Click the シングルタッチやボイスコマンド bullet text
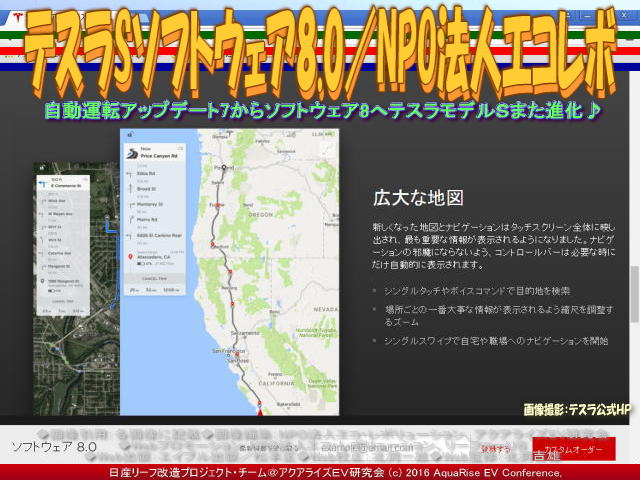This screenshot has height=480, width=640. click(477, 291)
